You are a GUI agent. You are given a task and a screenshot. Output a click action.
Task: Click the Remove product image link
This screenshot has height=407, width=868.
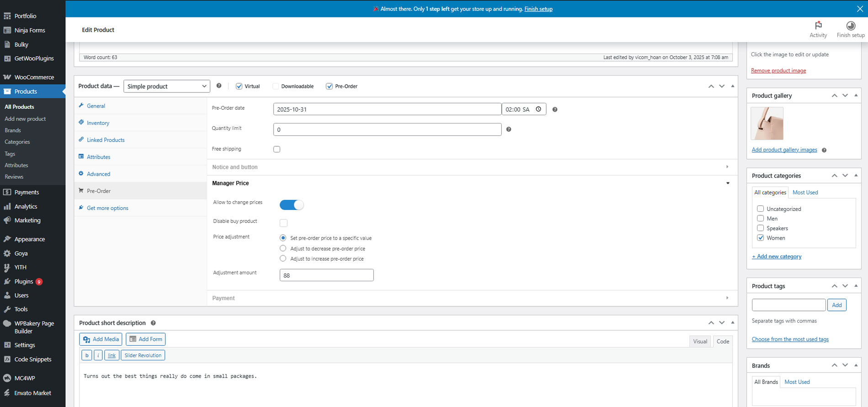(778, 70)
